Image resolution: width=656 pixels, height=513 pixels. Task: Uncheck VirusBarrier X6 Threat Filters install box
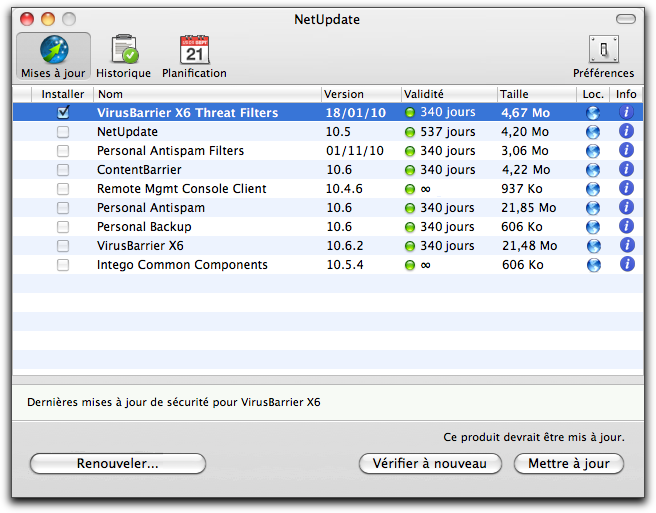(x=63, y=112)
